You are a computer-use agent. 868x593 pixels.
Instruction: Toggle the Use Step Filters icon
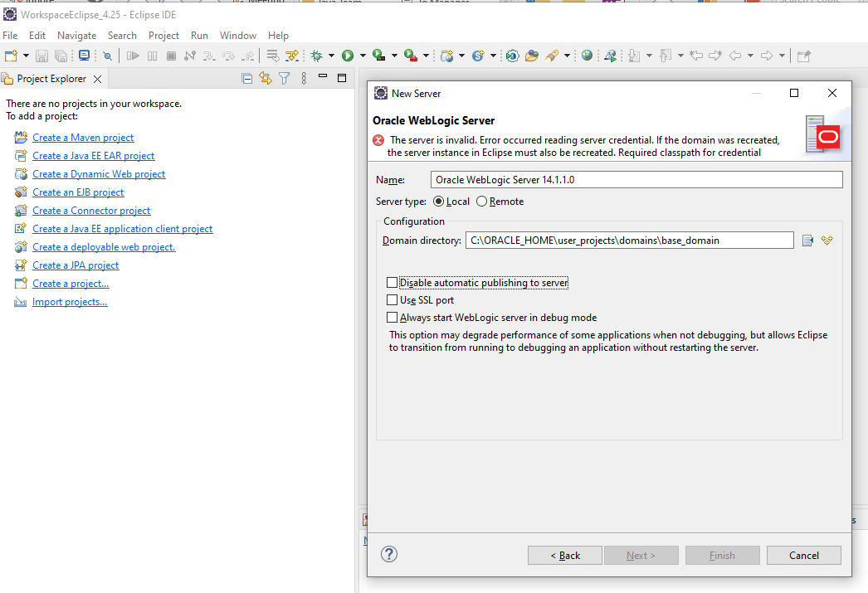[x=292, y=56]
